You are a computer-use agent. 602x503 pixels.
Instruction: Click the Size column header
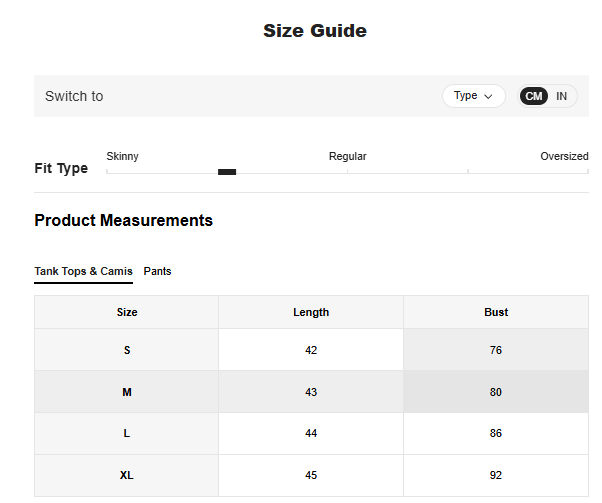click(127, 312)
